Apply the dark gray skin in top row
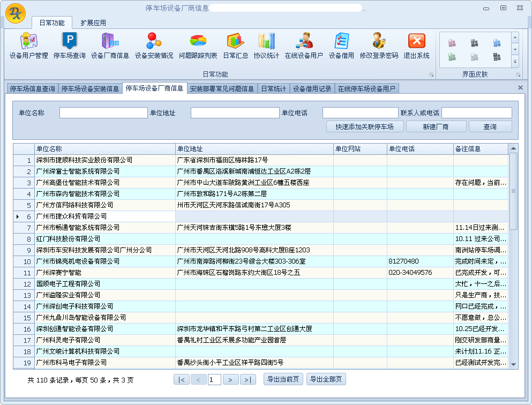Image resolution: width=532 pixels, height=405 pixels. 474,43
